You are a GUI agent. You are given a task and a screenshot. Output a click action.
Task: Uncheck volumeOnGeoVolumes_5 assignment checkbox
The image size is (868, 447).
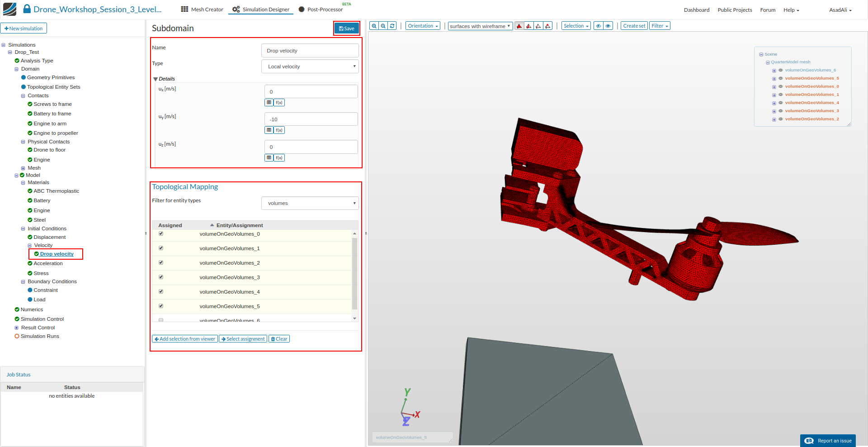click(161, 306)
